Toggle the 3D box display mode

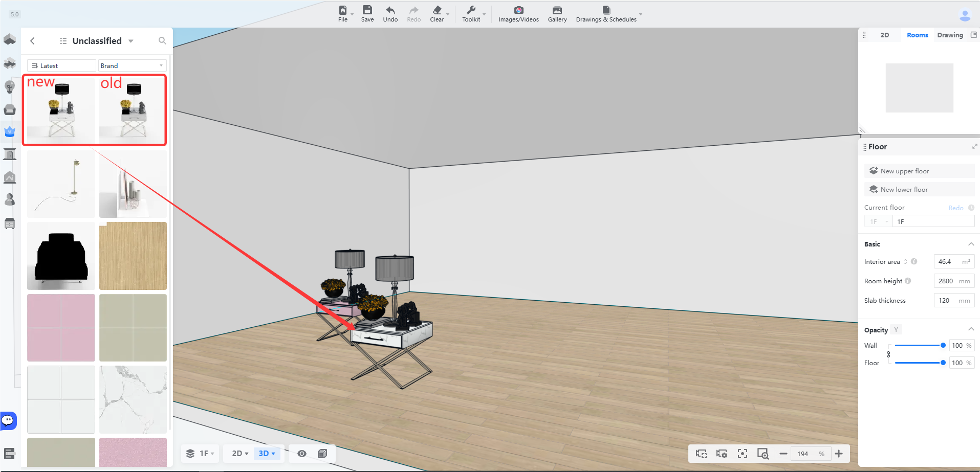point(322,454)
